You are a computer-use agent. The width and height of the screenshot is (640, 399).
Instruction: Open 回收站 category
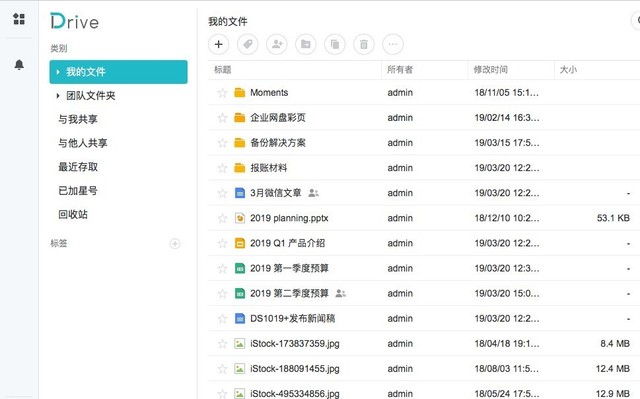(x=73, y=214)
